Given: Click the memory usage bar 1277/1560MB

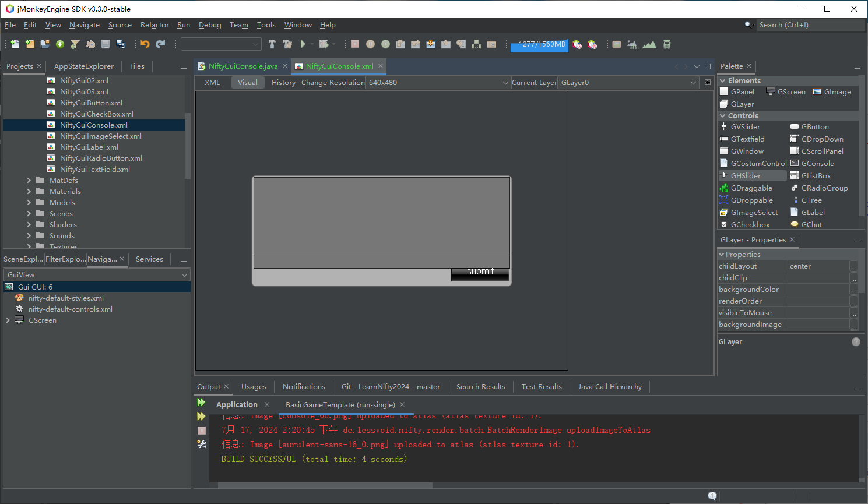Looking at the screenshot, I should (x=539, y=45).
